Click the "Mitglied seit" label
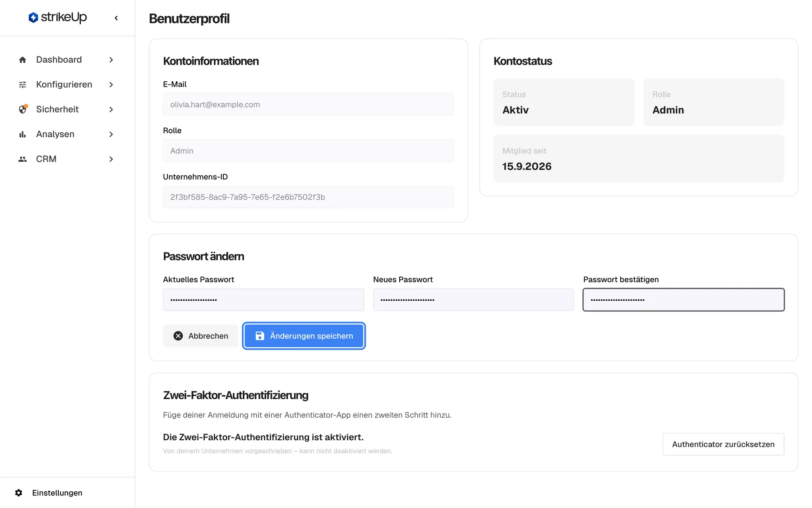Viewport: 812px width, 508px height. point(524,151)
